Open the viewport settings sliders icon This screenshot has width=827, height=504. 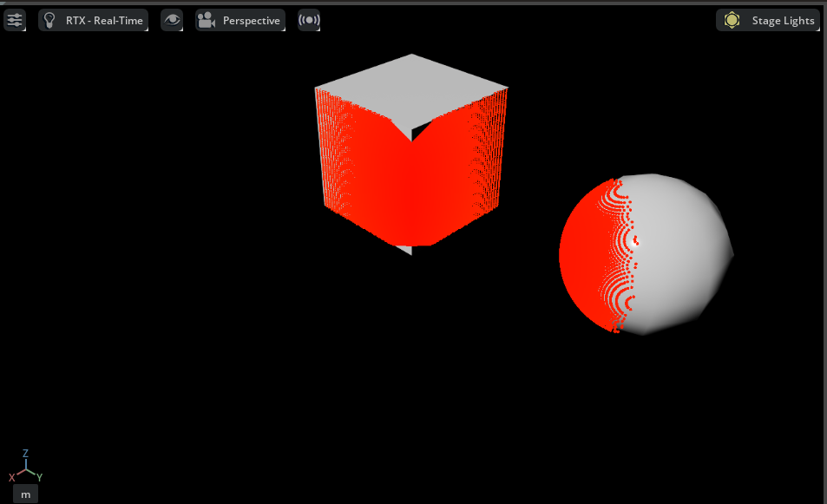(x=15, y=19)
